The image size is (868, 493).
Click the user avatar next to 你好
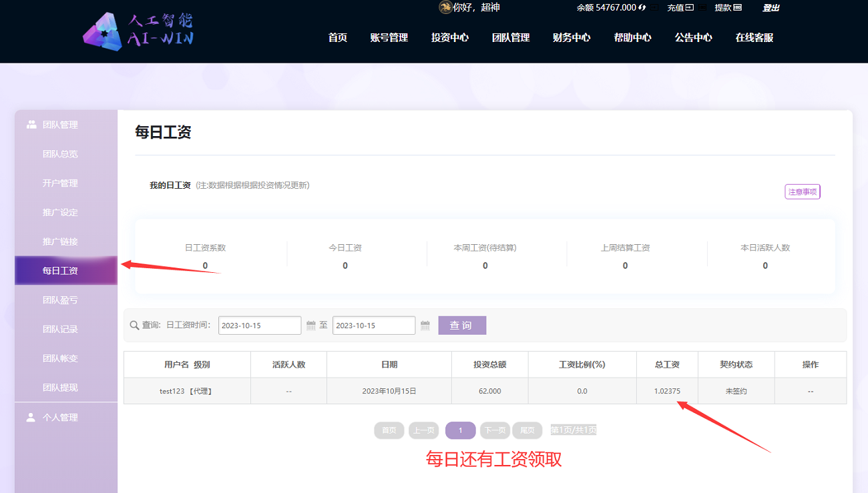(x=445, y=7)
